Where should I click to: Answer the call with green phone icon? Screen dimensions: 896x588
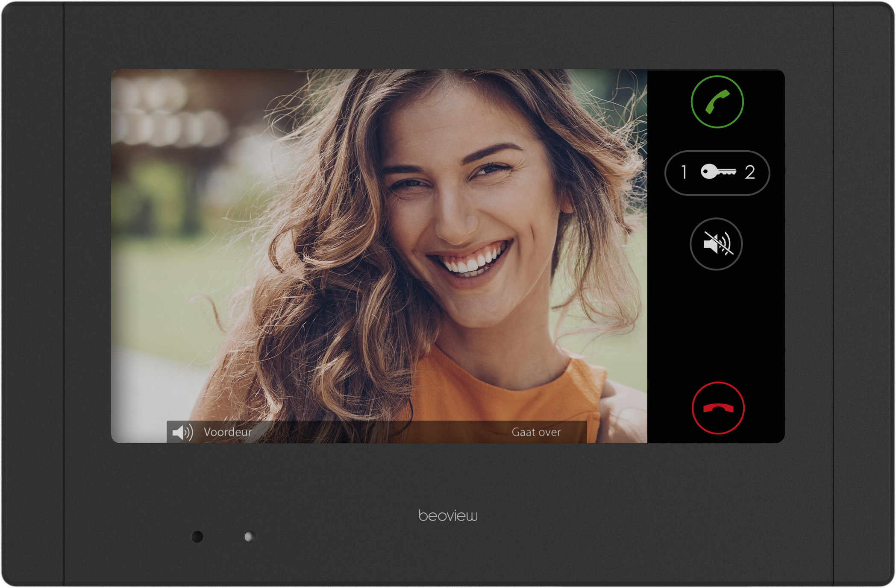[x=717, y=102]
